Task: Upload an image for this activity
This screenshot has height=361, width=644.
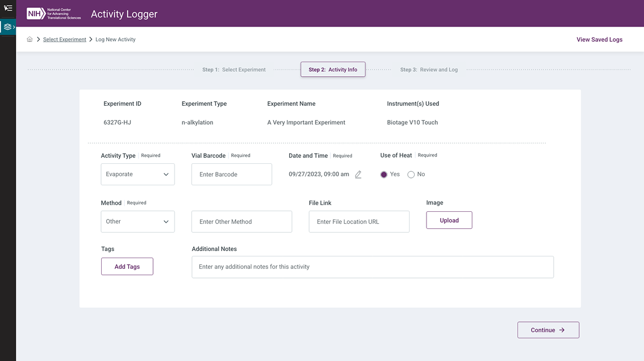Action: [449, 220]
